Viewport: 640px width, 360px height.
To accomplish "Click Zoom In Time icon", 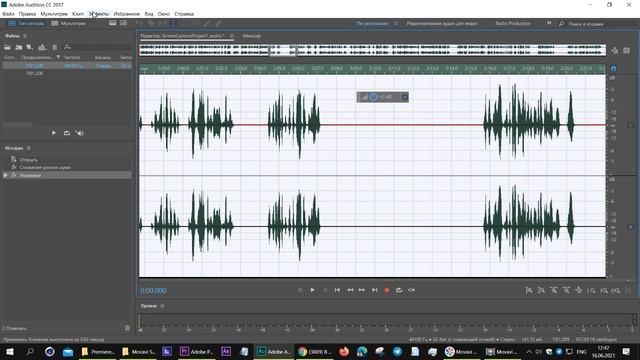I will tap(554, 291).
